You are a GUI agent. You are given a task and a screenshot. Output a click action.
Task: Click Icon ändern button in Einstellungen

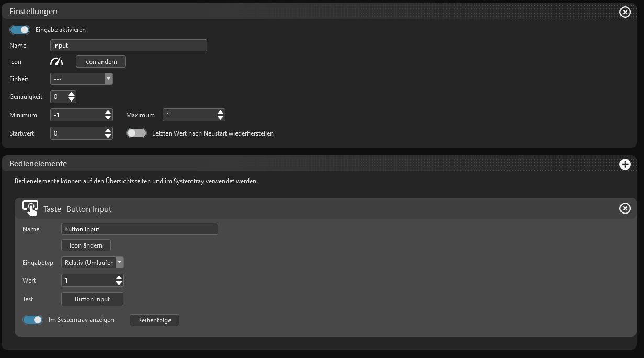[100, 62]
